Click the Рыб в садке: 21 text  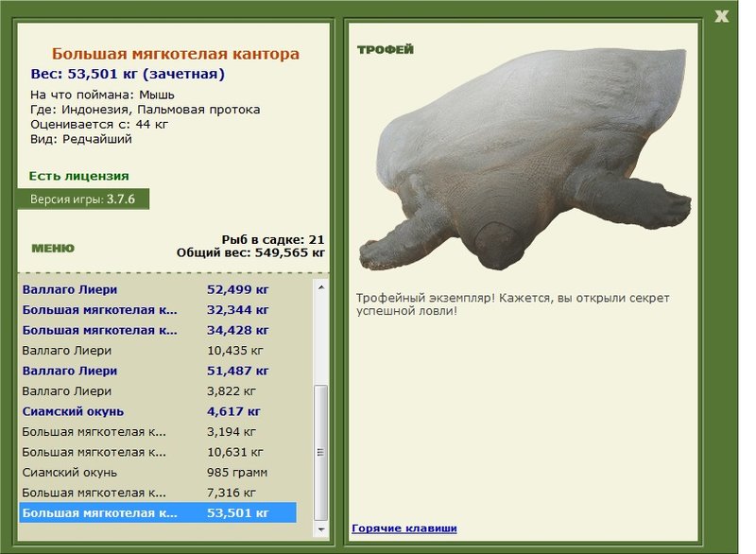273,239
